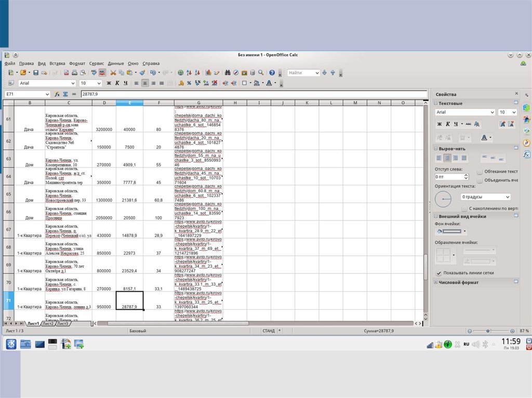Screen dimensions: 532x398
Task: Click the Save document icon in toolbar
Action: 35,73
